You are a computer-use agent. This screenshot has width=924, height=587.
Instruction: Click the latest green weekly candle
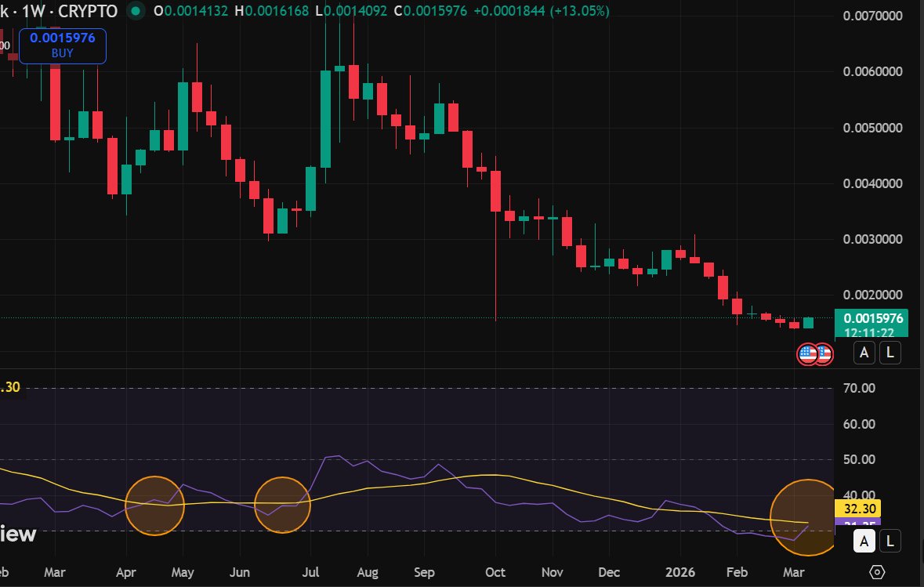[809, 322]
